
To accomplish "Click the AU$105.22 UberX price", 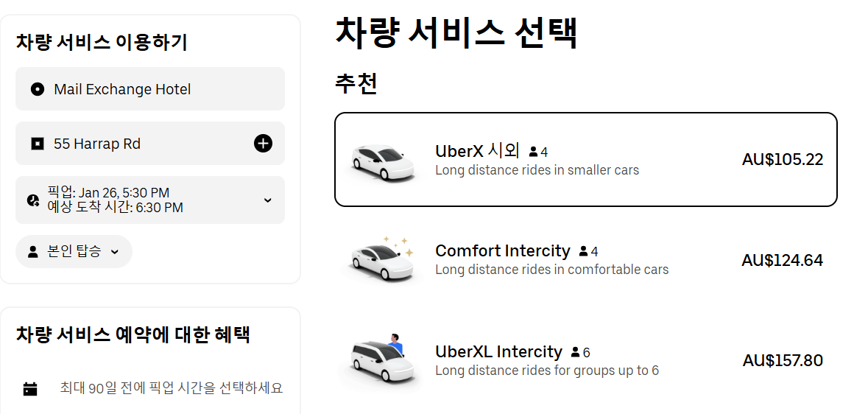I will 783,160.
